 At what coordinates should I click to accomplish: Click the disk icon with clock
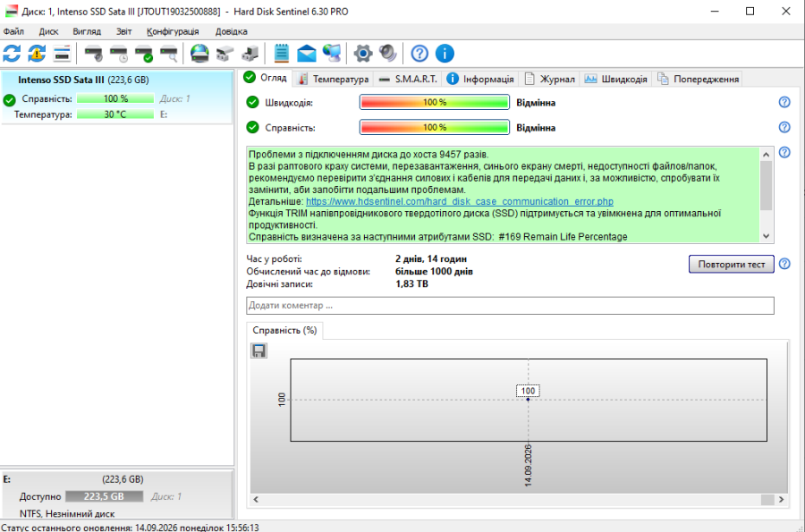pyautogui.click(x=119, y=54)
